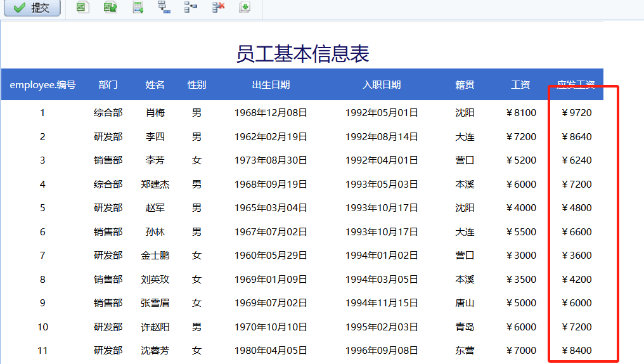Click the sheet icon with green plus
The width and height of the screenshot is (644, 364).
tap(138, 8)
